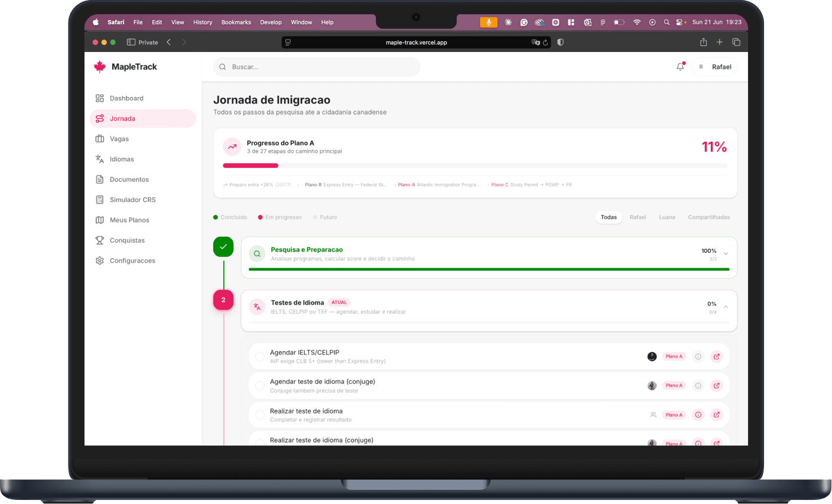Image resolution: width=832 pixels, height=504 pixels.
Task: Open a new Safari tab
Action: coord(720,42)
